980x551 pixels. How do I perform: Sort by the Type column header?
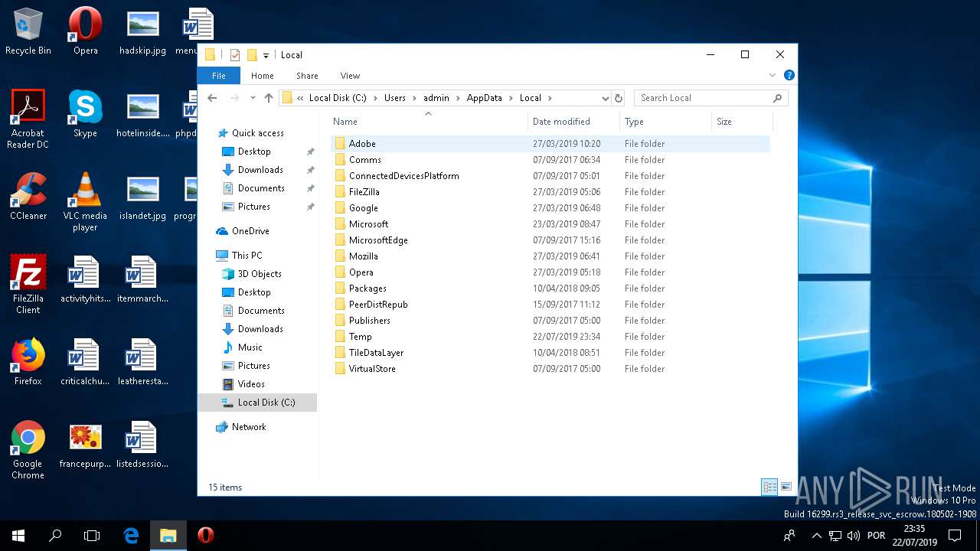click(665, 121)
